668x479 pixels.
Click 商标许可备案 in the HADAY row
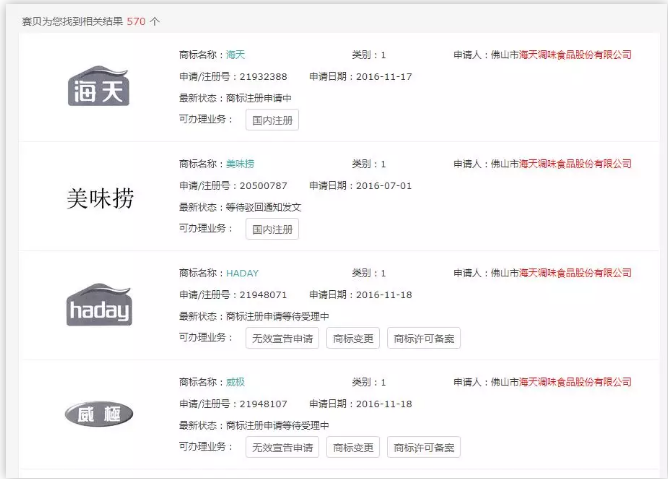[424, 338]
